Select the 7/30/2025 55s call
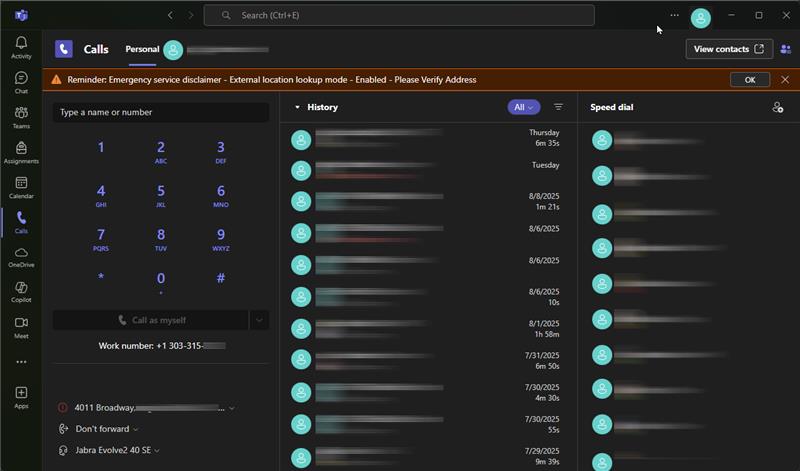 (428, 425)
